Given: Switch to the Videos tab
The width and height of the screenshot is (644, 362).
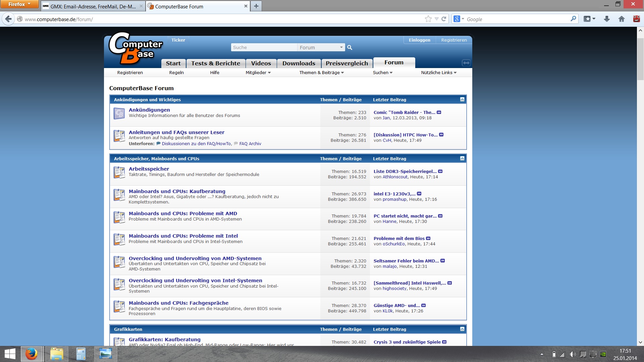Looking at the screenshot, I should click(261, 63).
